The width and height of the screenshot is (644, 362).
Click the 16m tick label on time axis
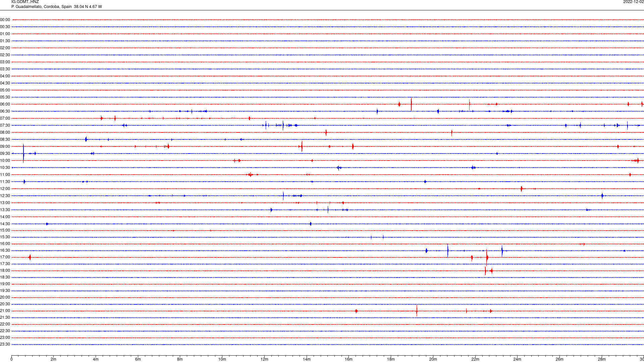(349, 359)
